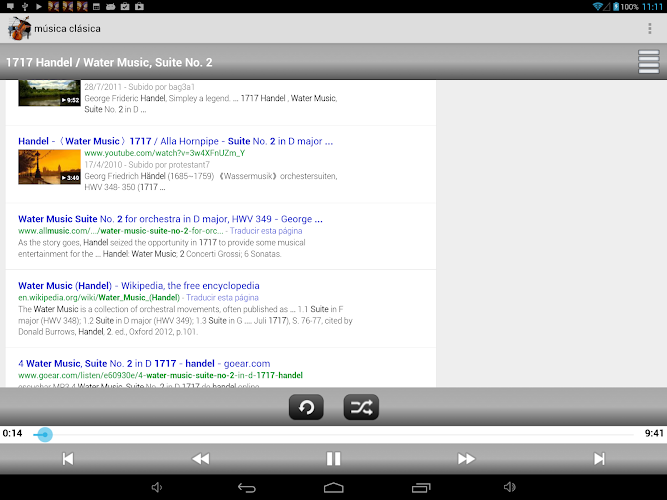Tap the battery status icon
This screenshot has width=667, height=500.
click(616, 6)
